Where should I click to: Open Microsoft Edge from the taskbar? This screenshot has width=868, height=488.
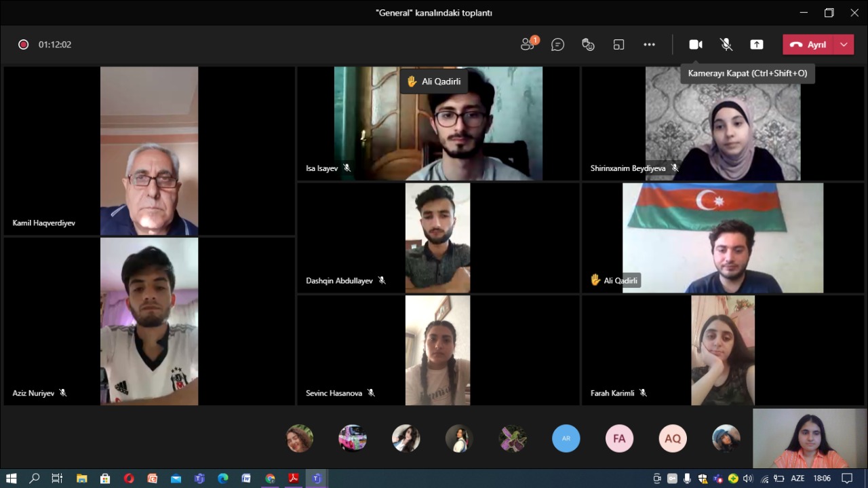point(223,478)
